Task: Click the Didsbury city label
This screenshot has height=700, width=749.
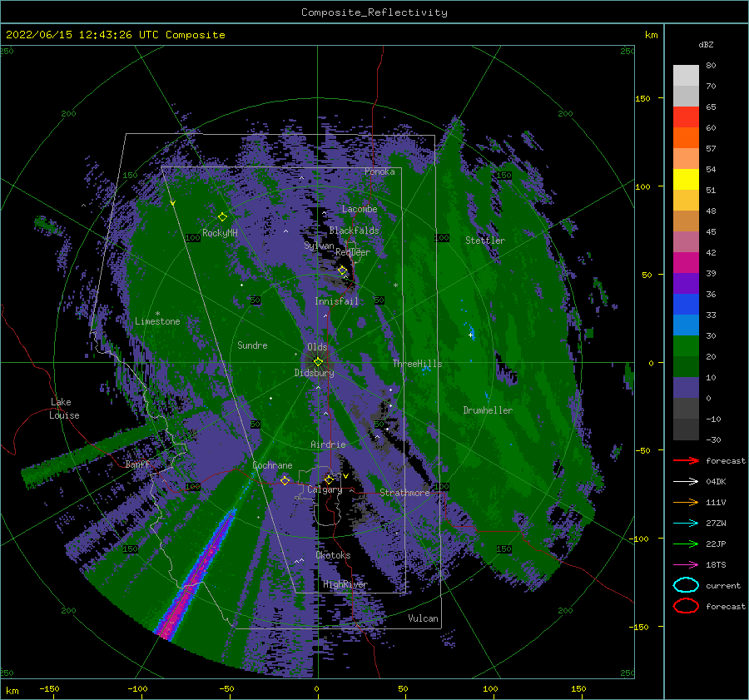Action: pyautogui.click(x=314, y=373)
